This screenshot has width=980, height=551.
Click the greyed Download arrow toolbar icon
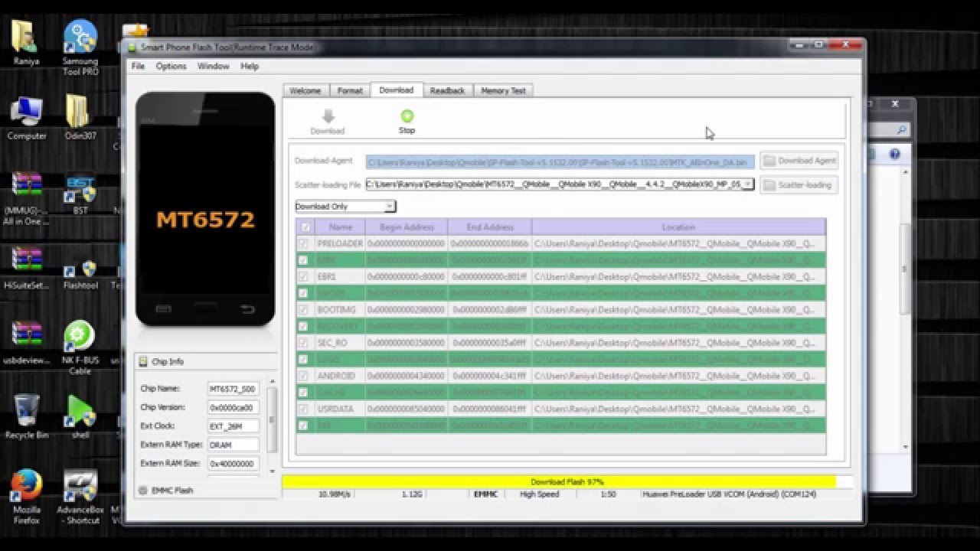pos(328,116)
